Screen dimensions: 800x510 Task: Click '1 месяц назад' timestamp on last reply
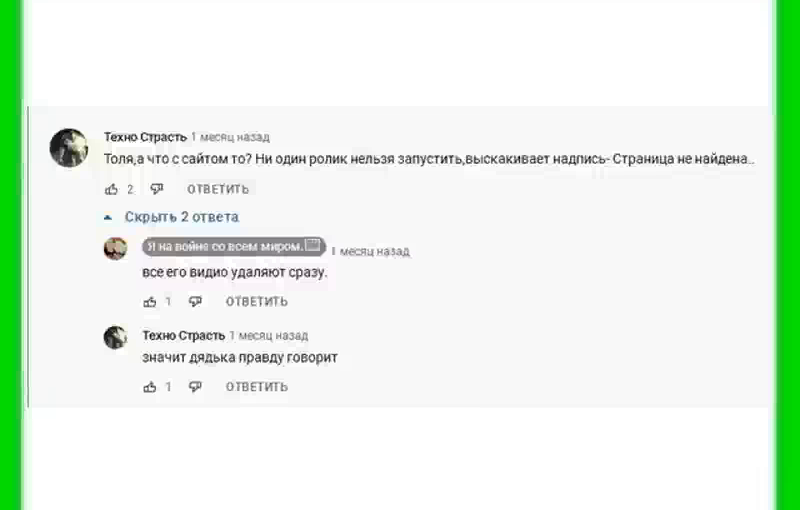coord(269,336)
